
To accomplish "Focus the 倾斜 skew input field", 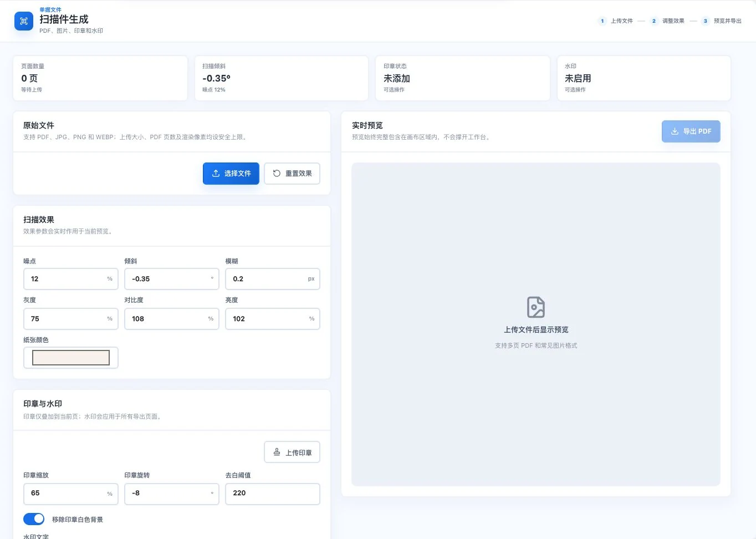I will coord(172,279).
